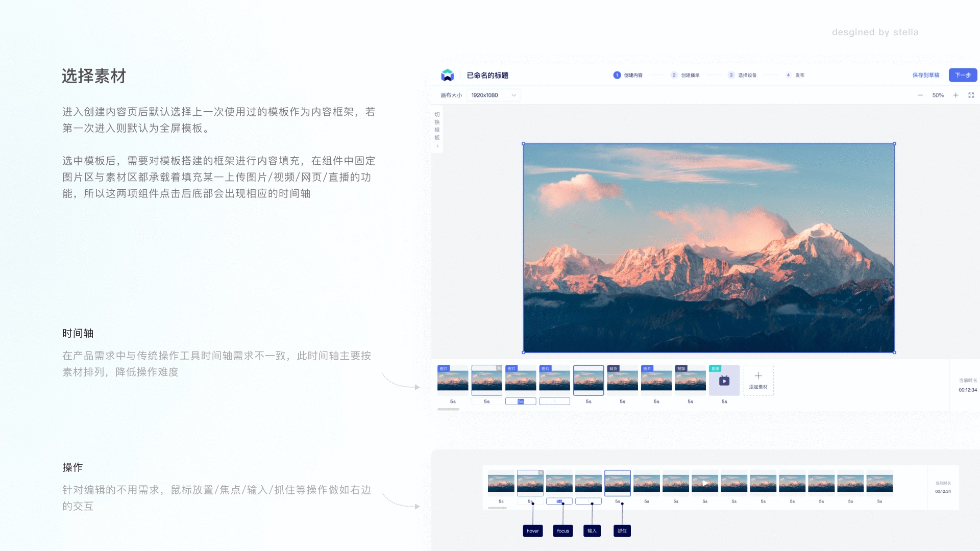
Task: Toggle fullscreen canvas view icon
Action: coord(971,95)
